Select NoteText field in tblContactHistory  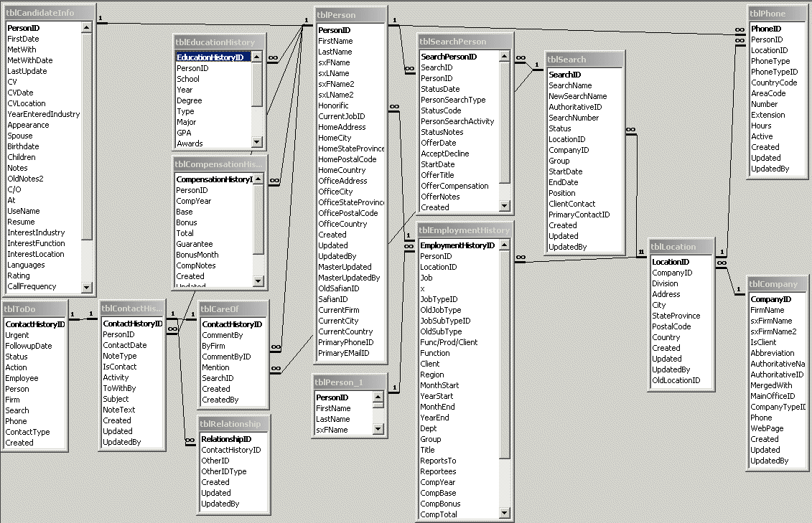click(x=118, y=410)
